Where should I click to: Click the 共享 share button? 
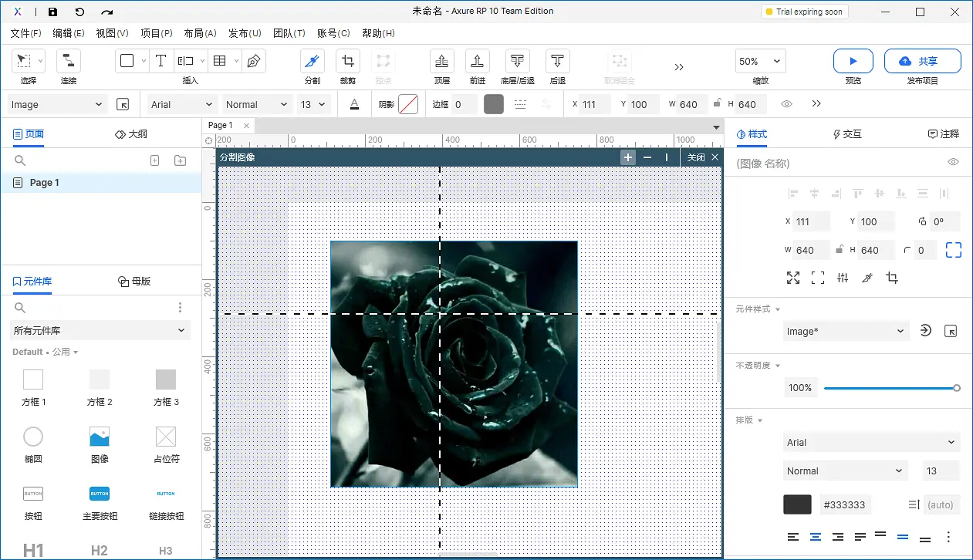pos(922,60)
